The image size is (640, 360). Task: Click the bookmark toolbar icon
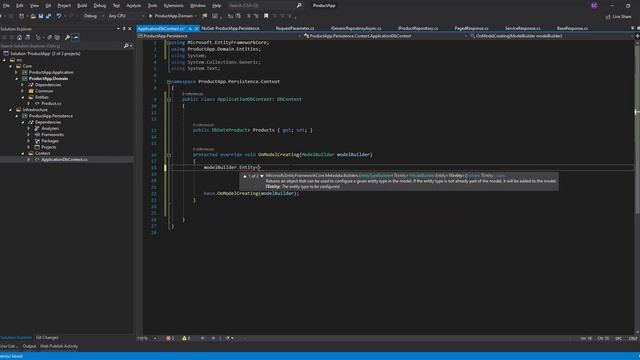pos(266,16)
